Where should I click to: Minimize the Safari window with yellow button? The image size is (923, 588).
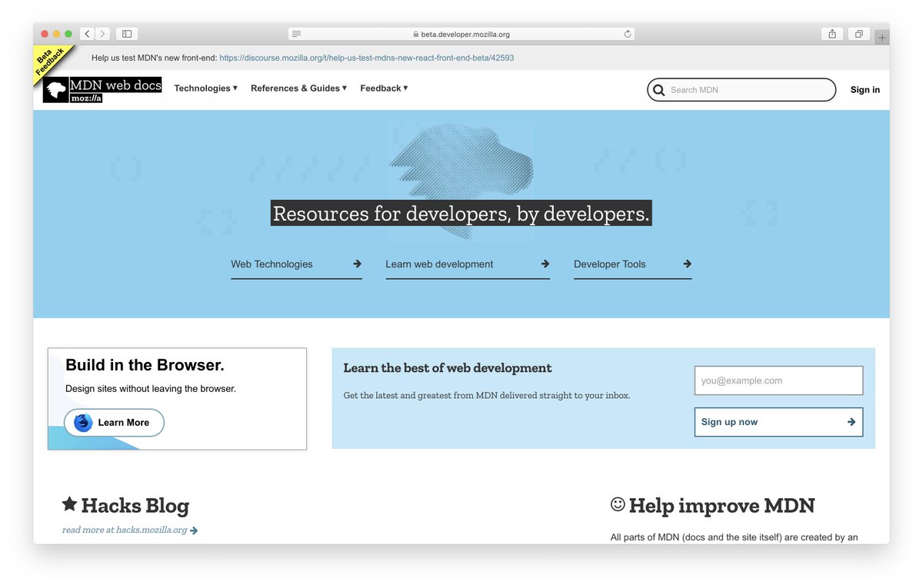(x=56, y=34)
